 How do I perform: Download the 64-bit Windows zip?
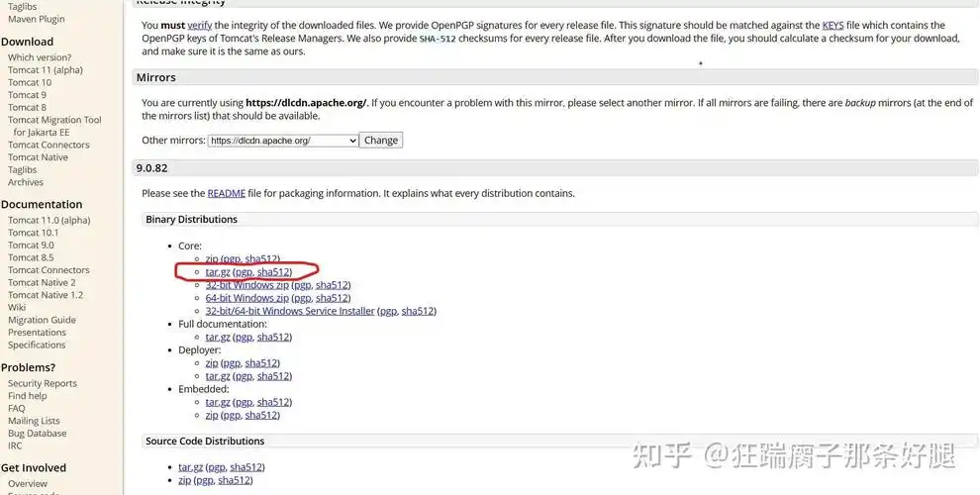click(246, 298)
